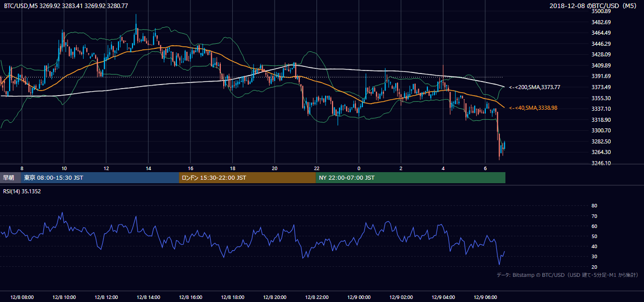Click the 12/8 12:00 time axis label
Image resolution: width=644 pixels, height=302 pixels.
coord(106,297)
